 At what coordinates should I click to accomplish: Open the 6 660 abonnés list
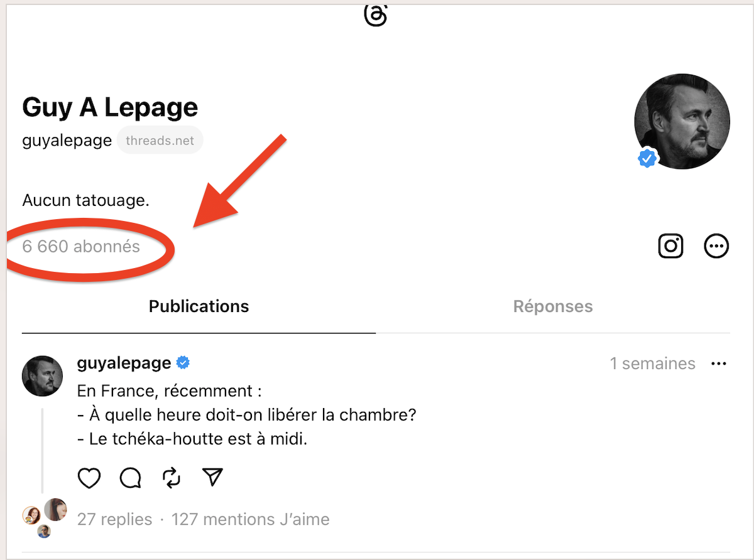pyautogui.click(x=81, y=247)
